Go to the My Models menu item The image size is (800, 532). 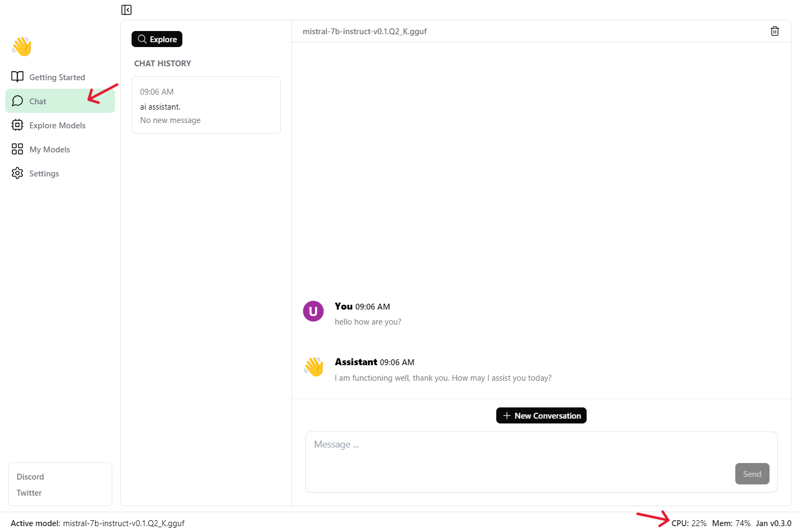point(50,149)
